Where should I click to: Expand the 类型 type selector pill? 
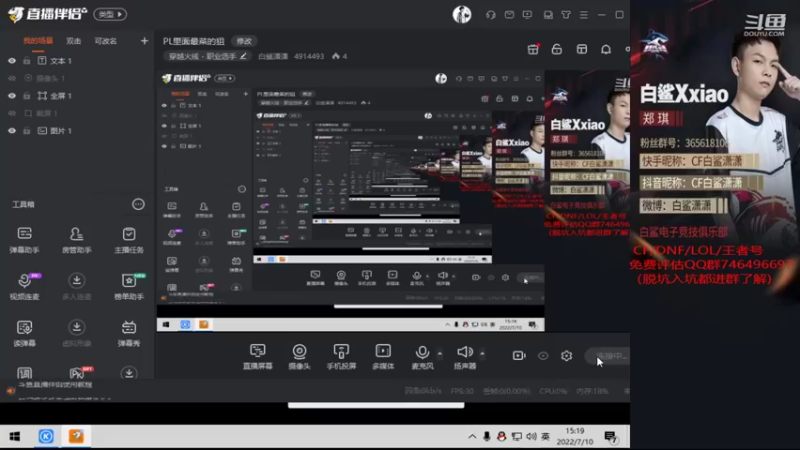[110, 14]
